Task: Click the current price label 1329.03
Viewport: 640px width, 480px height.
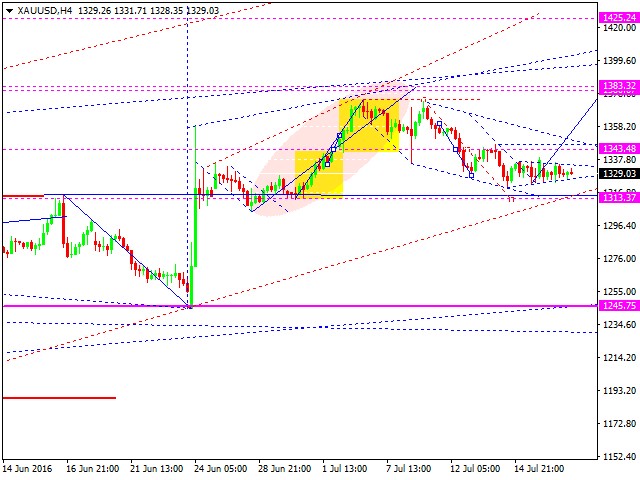Action: click(x=619, y=173)
